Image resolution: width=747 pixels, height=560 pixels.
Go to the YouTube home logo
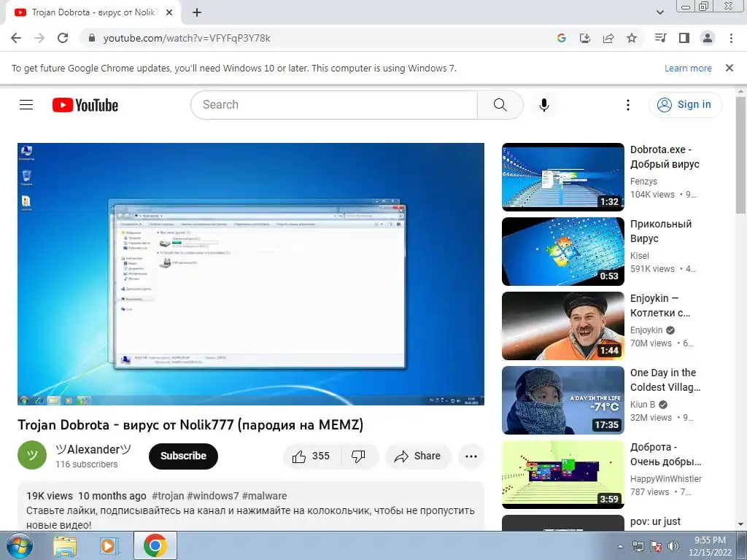85,105
